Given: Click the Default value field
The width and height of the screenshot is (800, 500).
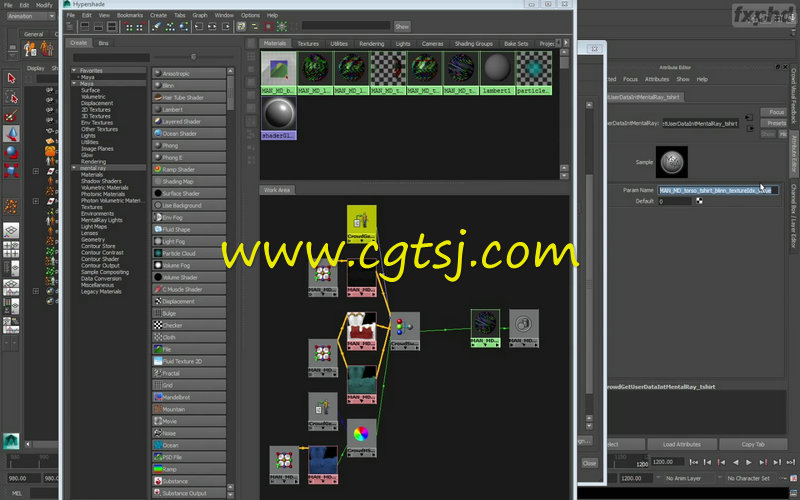Looking at the screenshot, I should [675, 201].
